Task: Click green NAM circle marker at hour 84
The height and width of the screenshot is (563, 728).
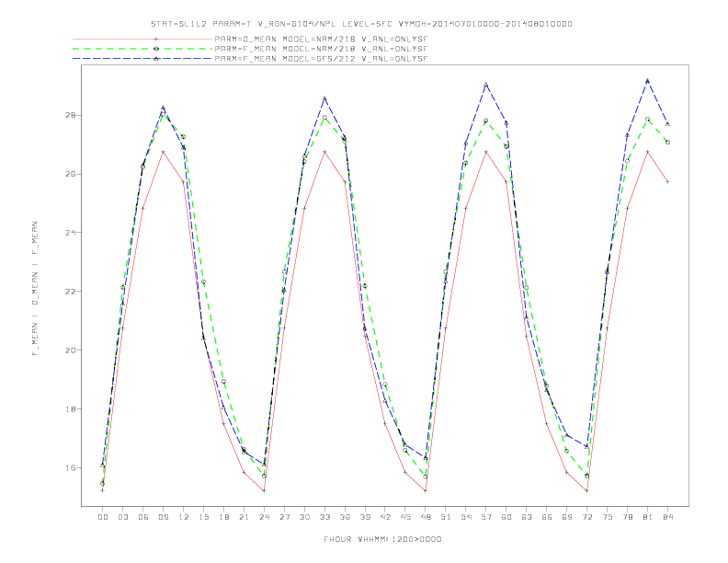Action: (x=667, y=143)
